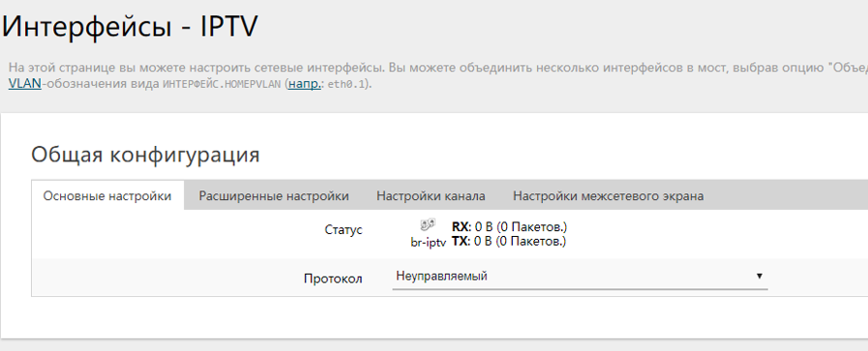Go to Настройки межсетевого экрана tab
Screen dimensions: 868x351
(x=609, y=195)
